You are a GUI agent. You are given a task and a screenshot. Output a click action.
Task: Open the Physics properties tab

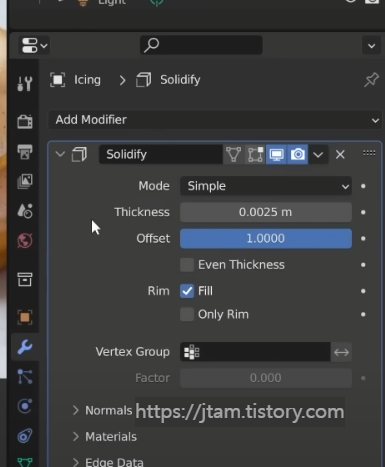25,406
